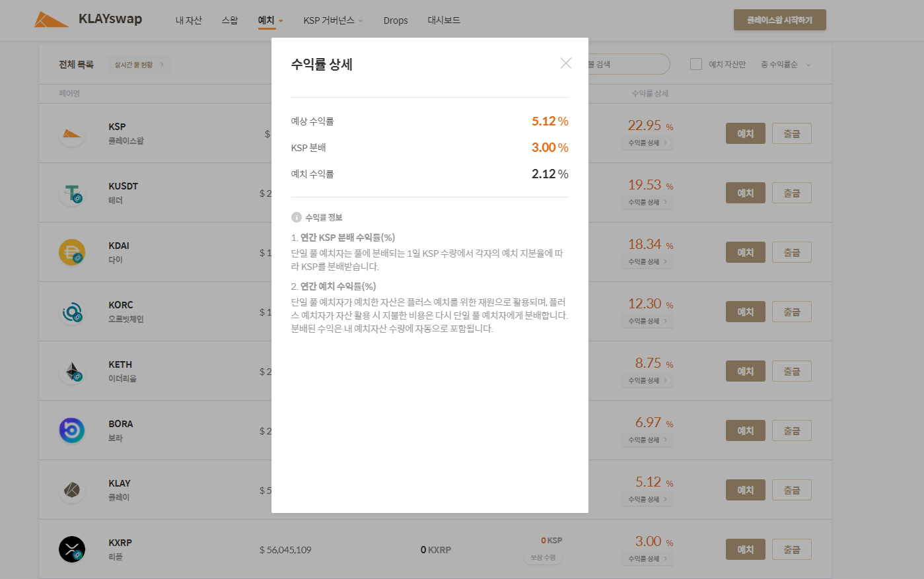Open the 내 자산 menu
Screen dimensions: 924x579
click(x=189, y=20)
